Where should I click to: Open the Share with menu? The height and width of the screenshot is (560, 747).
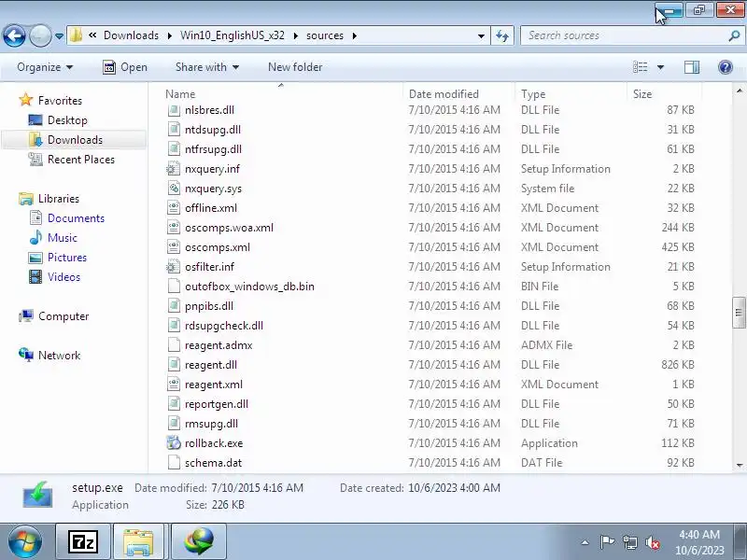(x=206, y=67)
